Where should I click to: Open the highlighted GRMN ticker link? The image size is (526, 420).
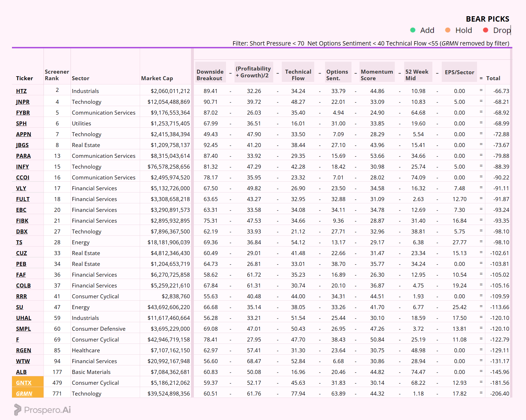click(x=24, y=394)
